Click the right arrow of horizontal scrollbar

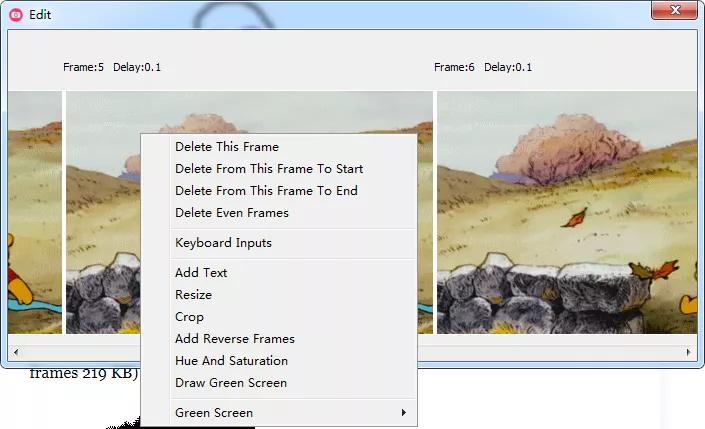688,352
